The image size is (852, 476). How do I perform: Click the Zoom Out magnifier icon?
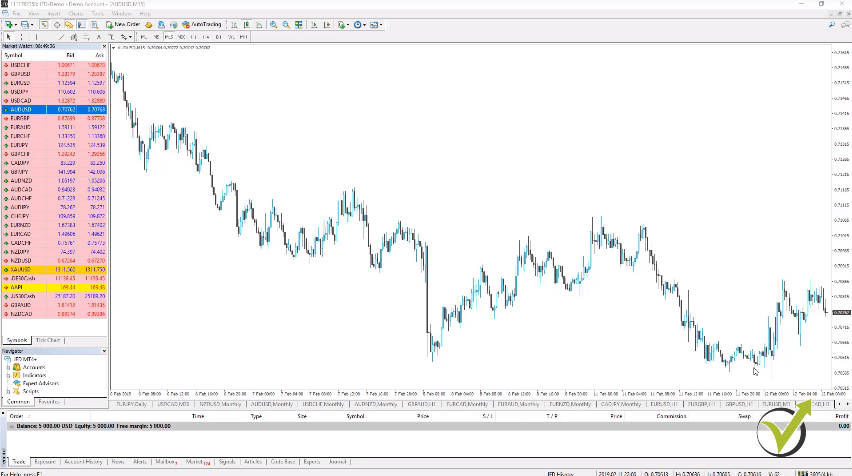[x=286, y=24]
